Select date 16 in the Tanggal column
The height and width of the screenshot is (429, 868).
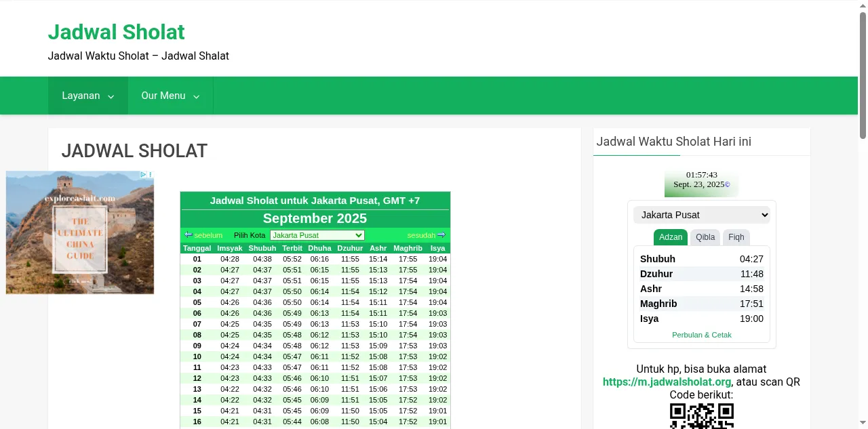[x=197, y=422]
